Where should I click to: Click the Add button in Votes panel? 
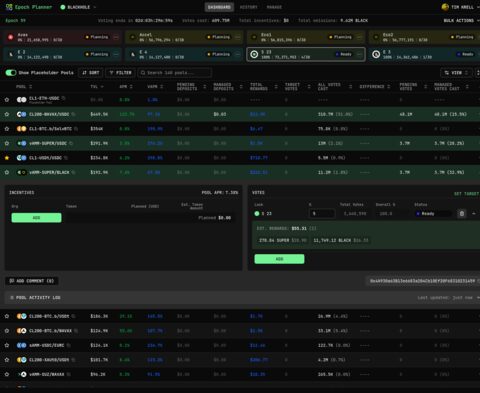pos(279,259)
